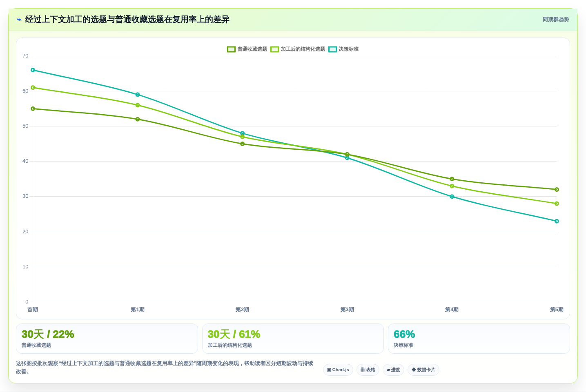The height and width of the screenshot is (392, 586).
Task: Select the 加工后的结构化选题 point at 第1期
Action: click(x=138, y=105)
